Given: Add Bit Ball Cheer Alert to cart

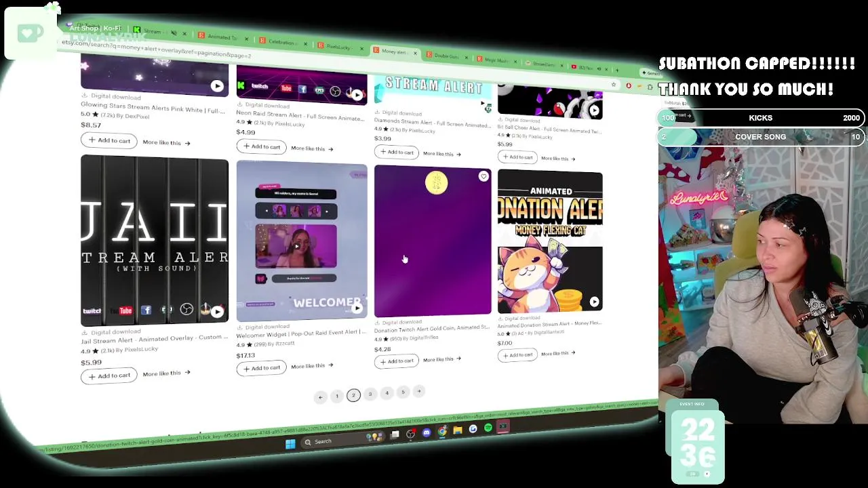Looking at the screenshot, I should coord(517,157).
